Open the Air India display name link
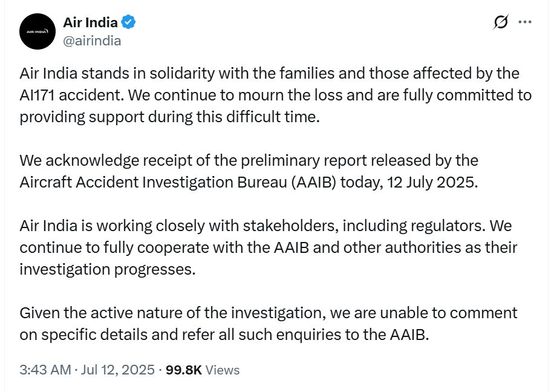554x392 pixels. 90,23
